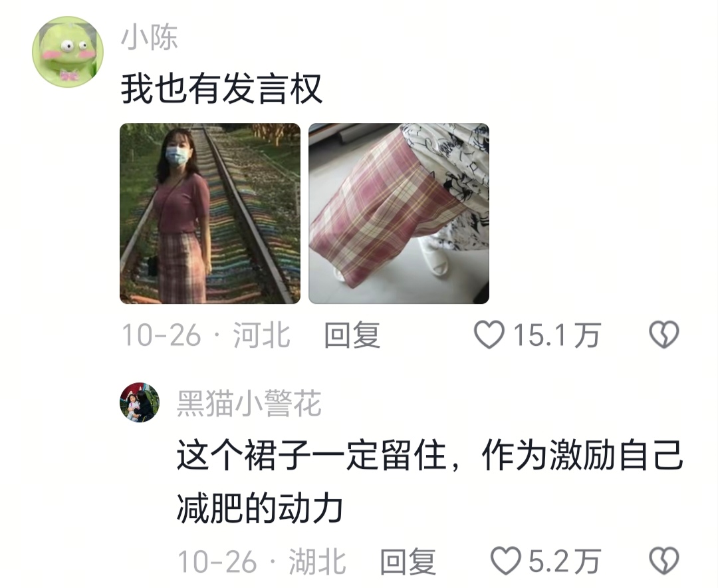Tap the reply text about 减肥的动力
Screen dimensions: 718x588
tap(430, 481)
